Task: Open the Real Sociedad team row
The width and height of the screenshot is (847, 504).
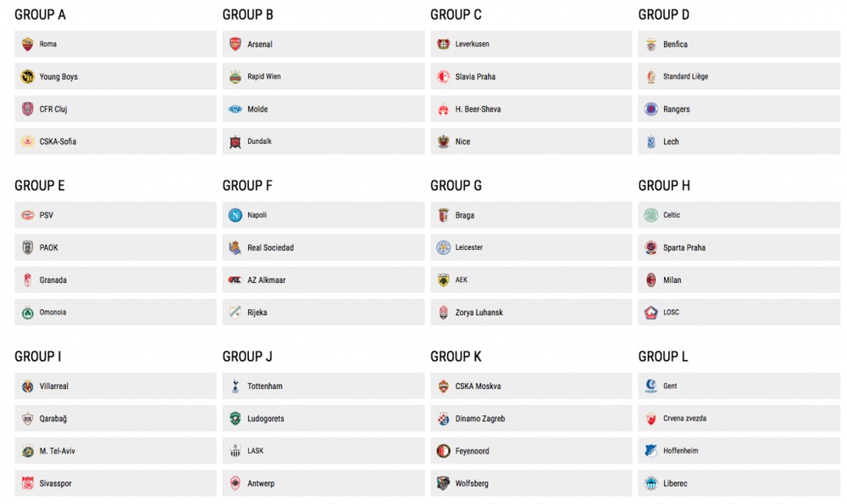Action: 323,247
